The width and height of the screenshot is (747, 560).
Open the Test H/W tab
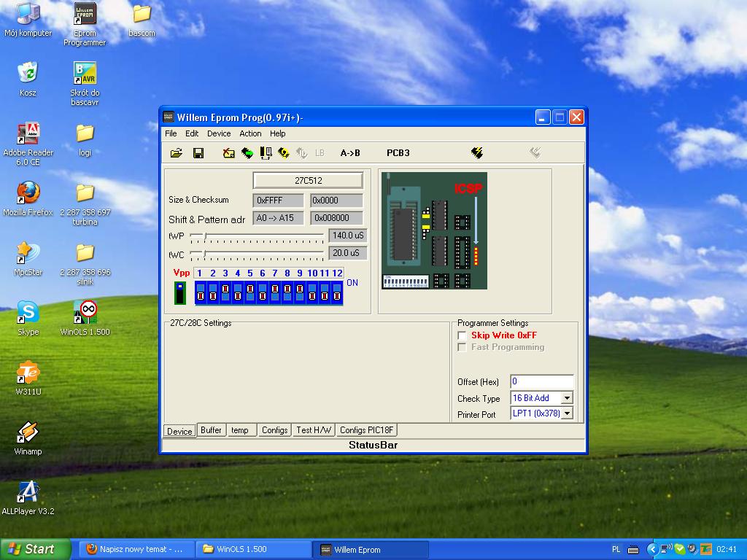pos(314,430)
